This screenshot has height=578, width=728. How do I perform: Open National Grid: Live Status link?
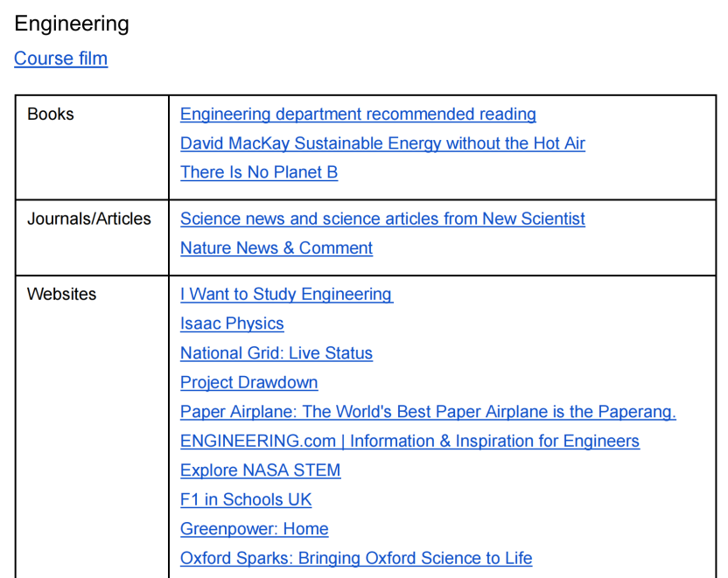point(276,353)
